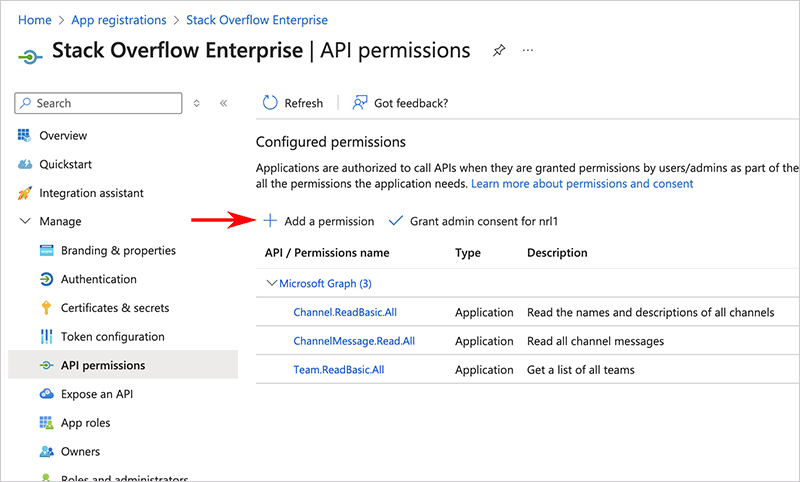Go to Certificates & secrets
The image size is (800, 482).
(114, 308)
